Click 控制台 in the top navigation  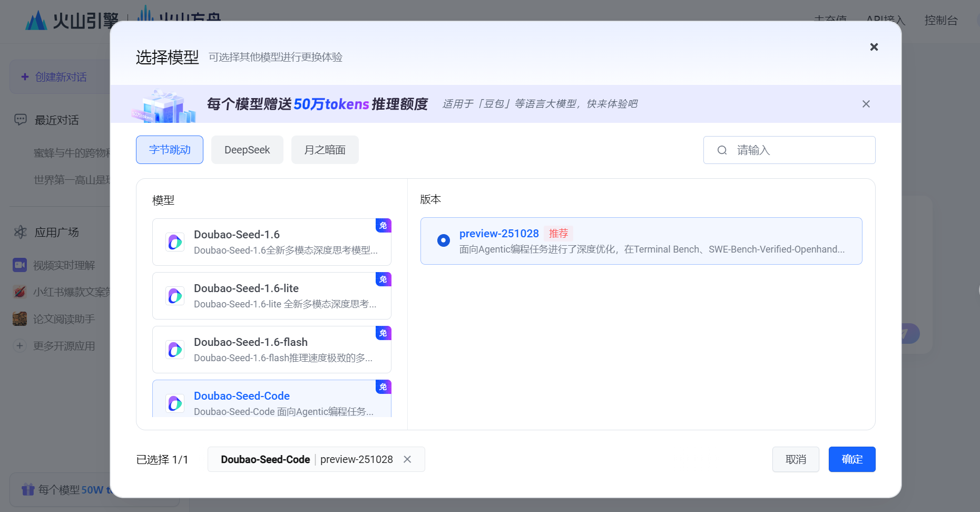(x=941, y=21)
